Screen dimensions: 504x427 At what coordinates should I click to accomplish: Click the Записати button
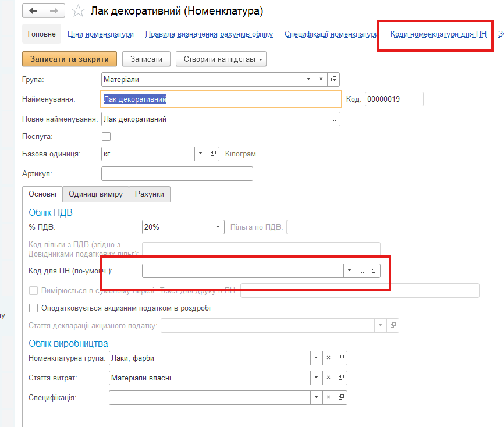pyautogui.click(x=146, y=59)
